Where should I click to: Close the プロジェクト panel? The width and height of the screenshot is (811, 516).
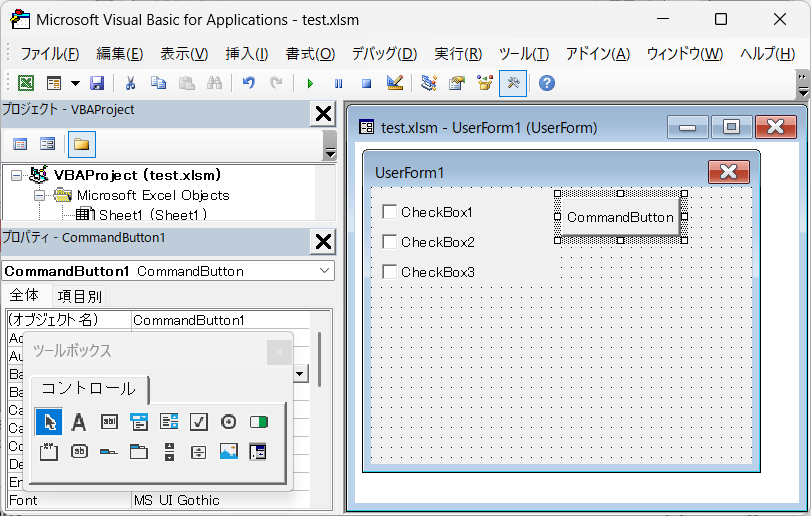(323, 113)
